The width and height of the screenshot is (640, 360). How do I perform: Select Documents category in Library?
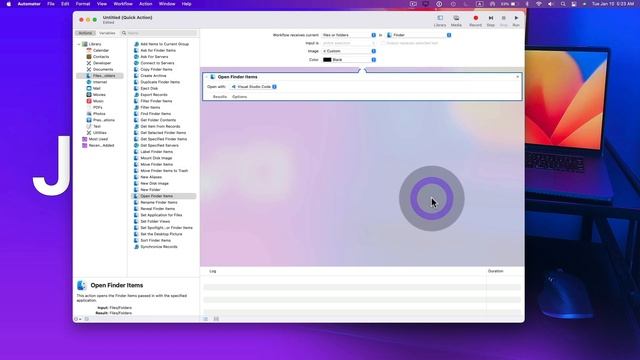100,69
